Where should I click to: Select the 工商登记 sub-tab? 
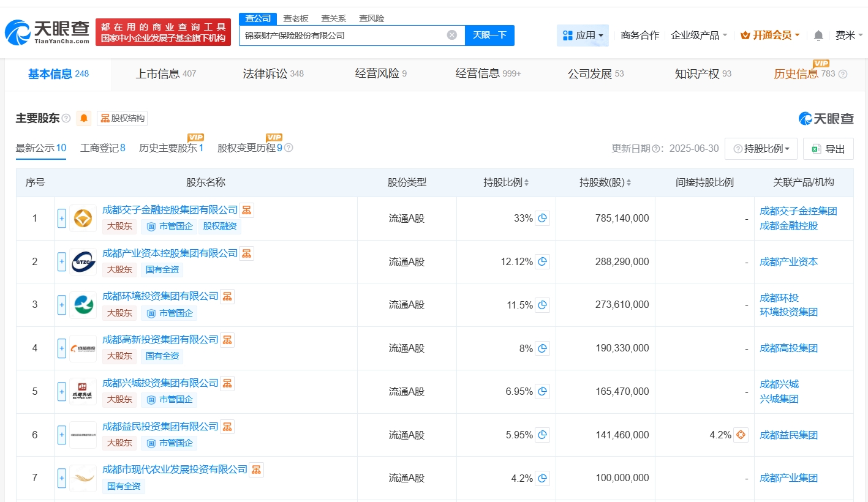point(102,148)
